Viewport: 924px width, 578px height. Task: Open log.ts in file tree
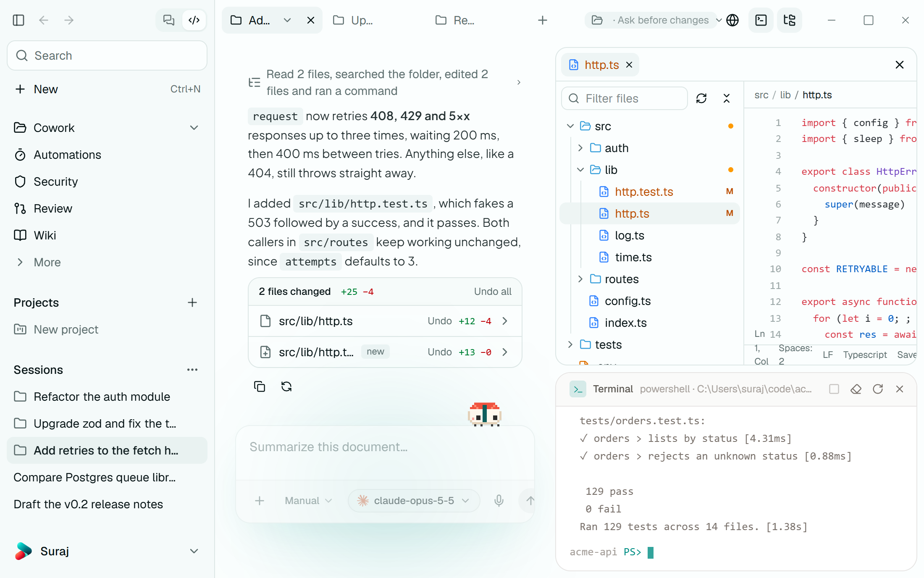tap(650, 235)
